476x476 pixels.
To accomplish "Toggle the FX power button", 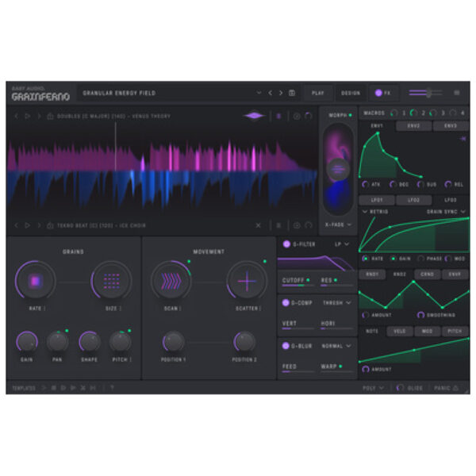I will pos(378,93).
